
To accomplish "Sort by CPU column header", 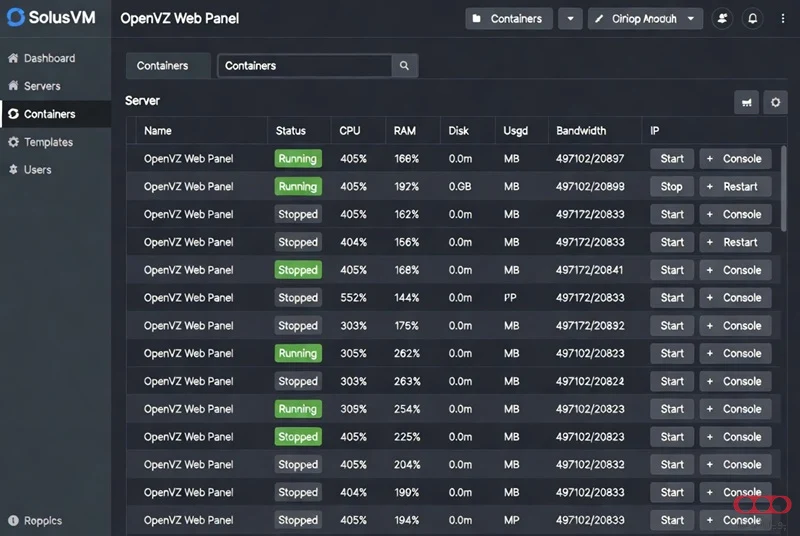I will point(350,131).
